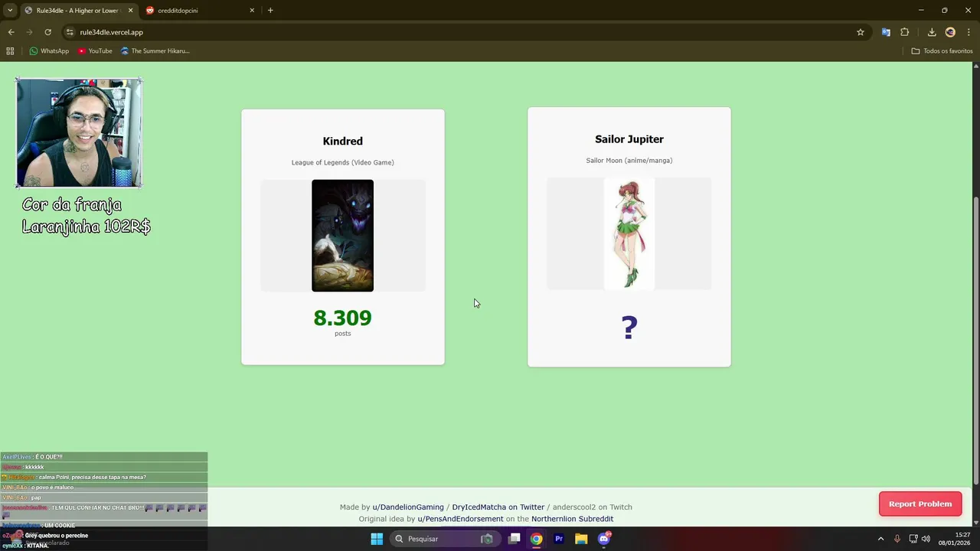Open the DryIcedMatcha on Twitter link
Image resolution: width=980 pixels, height=551 pixels.
498,507
